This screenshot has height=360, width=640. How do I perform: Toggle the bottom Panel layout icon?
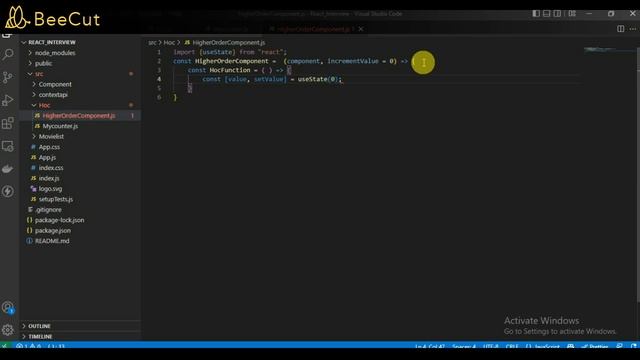(x=547, y=13)
